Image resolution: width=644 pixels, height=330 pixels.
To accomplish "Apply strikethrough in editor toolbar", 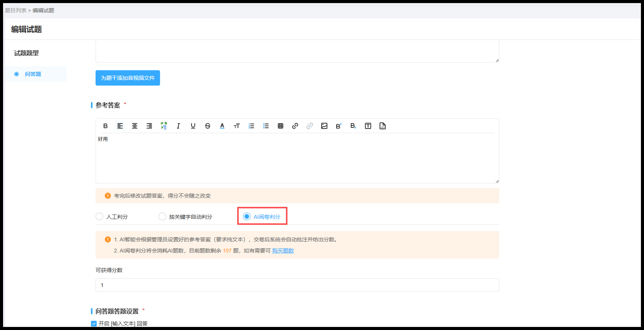I will tap(208, 126).
